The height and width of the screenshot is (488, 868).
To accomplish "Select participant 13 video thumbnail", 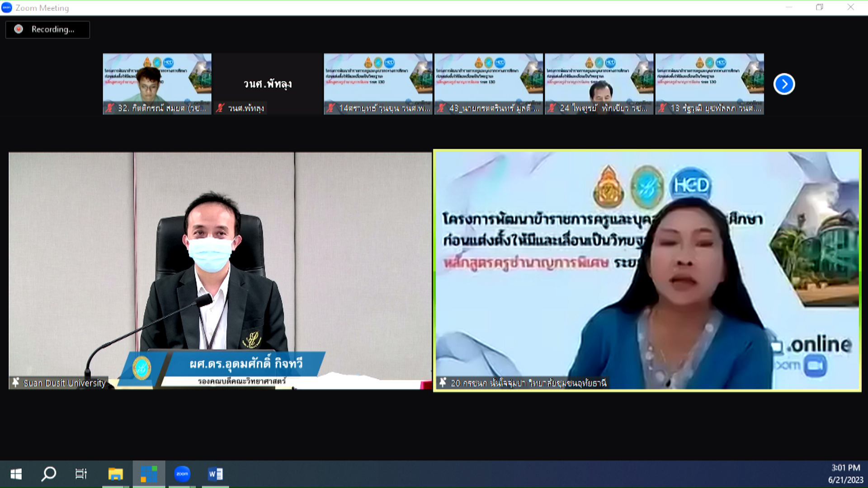I will [709, 81].
